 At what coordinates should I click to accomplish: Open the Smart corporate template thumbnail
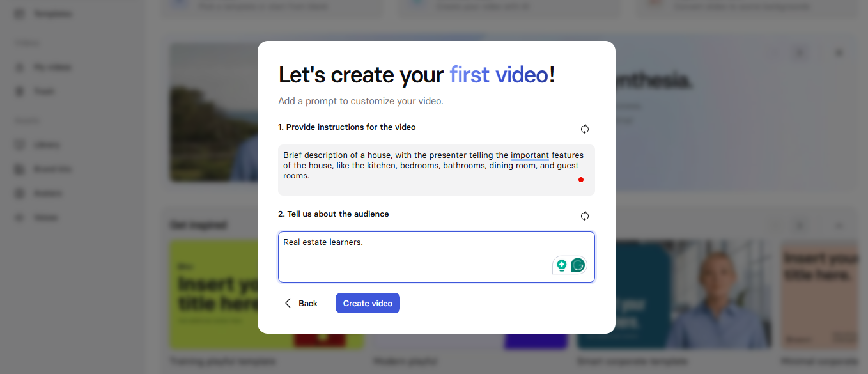point(674,295)
